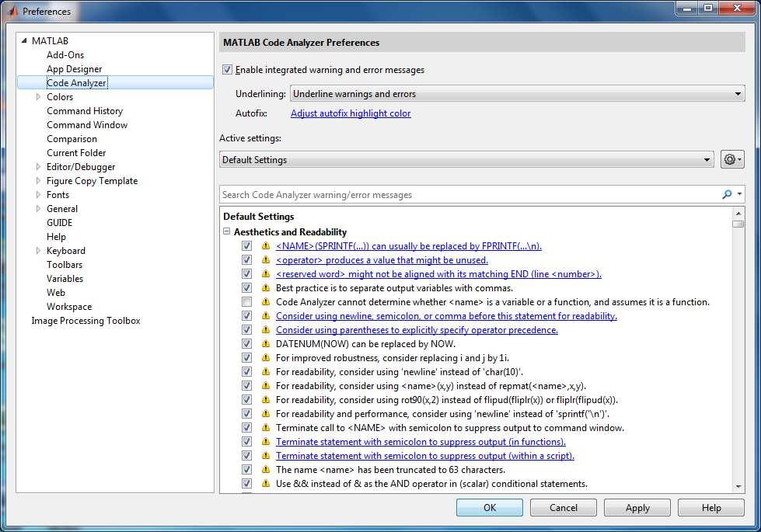Image resolution: width=761 pixels, height=532 pixels.
Task: Click the 'Default Settings' list heading
Action: point(259,216)
